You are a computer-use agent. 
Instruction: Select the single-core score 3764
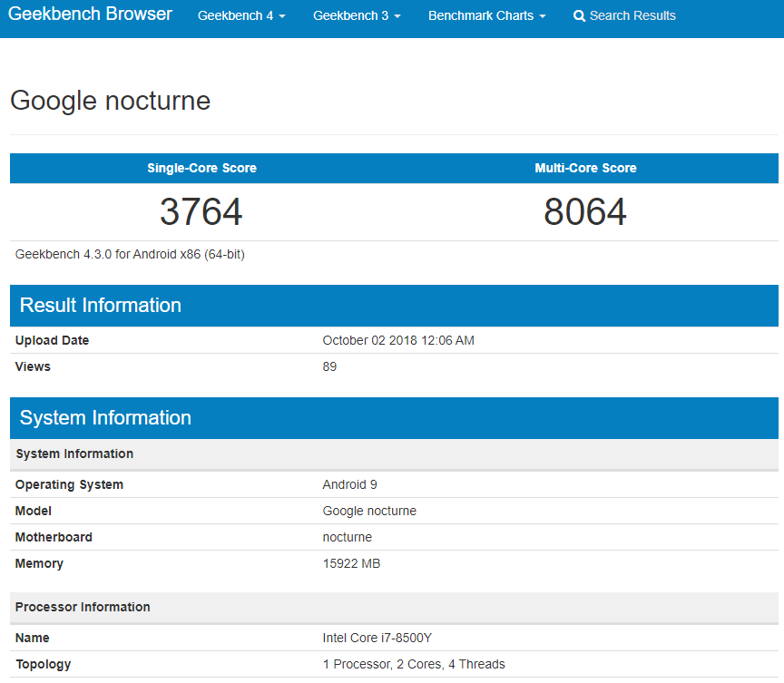201,212
